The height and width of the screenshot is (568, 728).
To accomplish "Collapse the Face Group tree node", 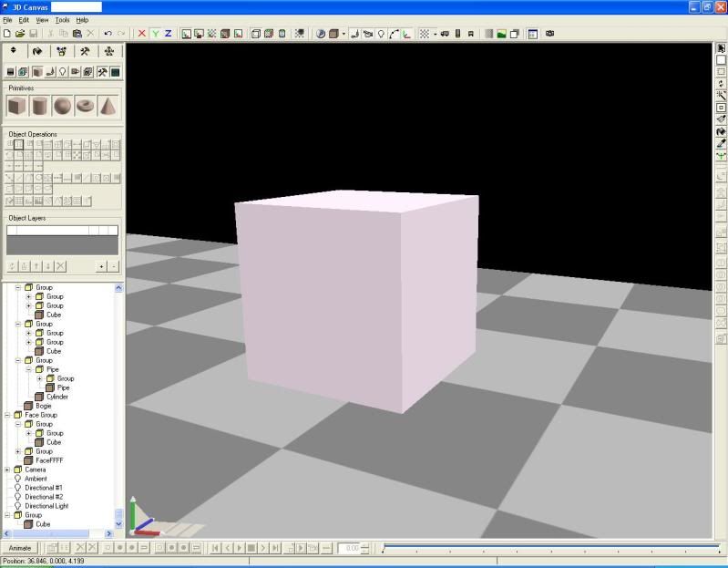I will tap(6, 415).
